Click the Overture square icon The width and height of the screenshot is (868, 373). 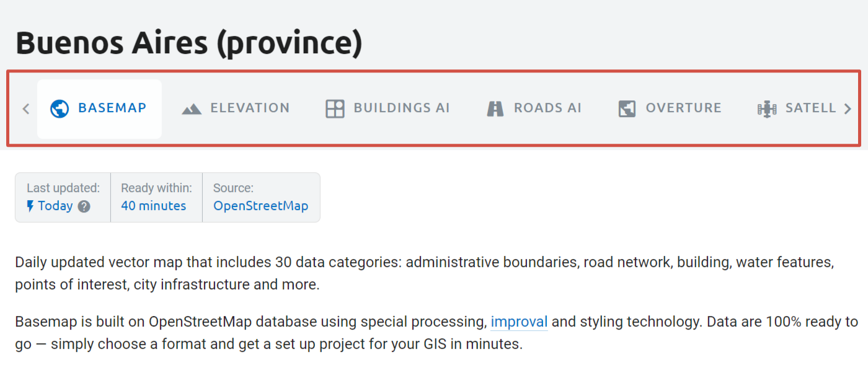[x=627, y=109]
